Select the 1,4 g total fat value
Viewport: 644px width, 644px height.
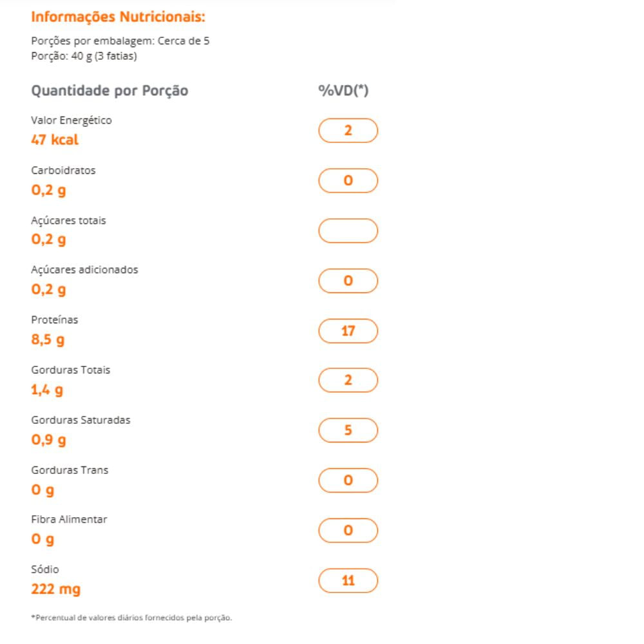coord(47,390)
